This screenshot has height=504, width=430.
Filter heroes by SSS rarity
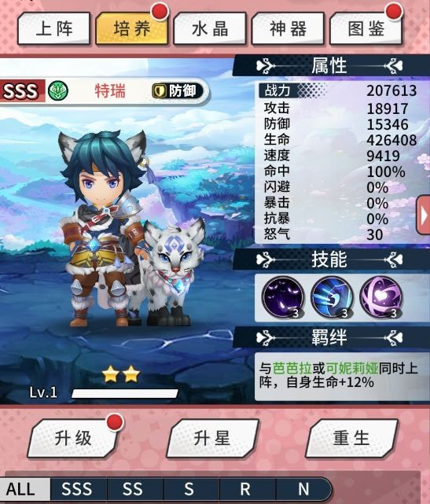coord(77,489)
